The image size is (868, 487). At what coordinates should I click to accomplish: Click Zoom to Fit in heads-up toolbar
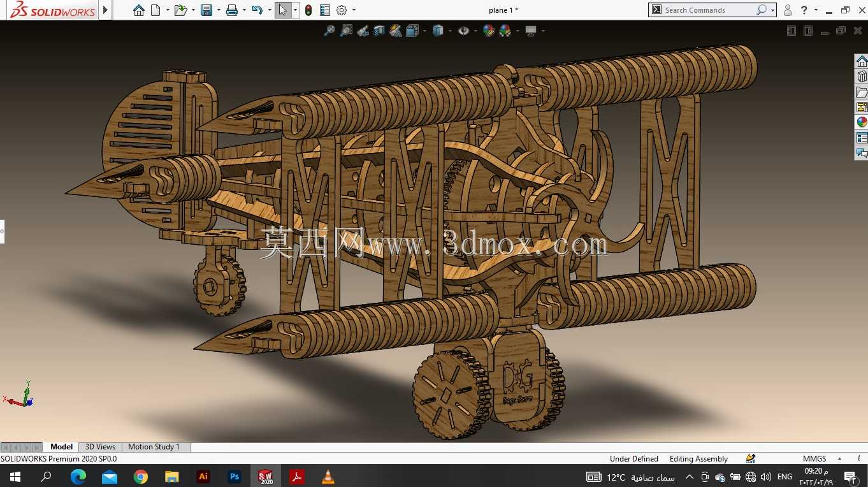click(x=329, y=31)
